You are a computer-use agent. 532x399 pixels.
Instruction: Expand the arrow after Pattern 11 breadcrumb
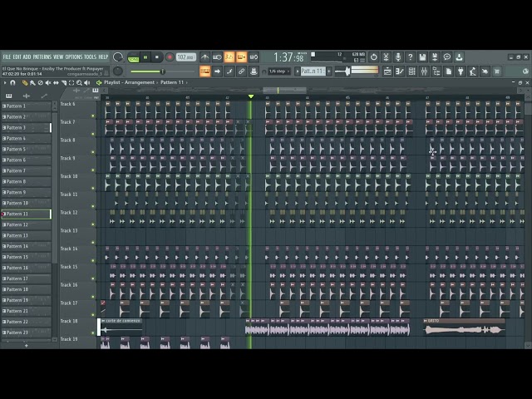point(186,82)
